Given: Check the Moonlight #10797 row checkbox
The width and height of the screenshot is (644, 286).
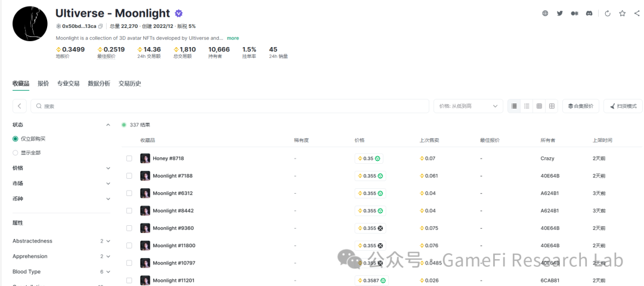Looking at the screenshot, I should [129, 263].
